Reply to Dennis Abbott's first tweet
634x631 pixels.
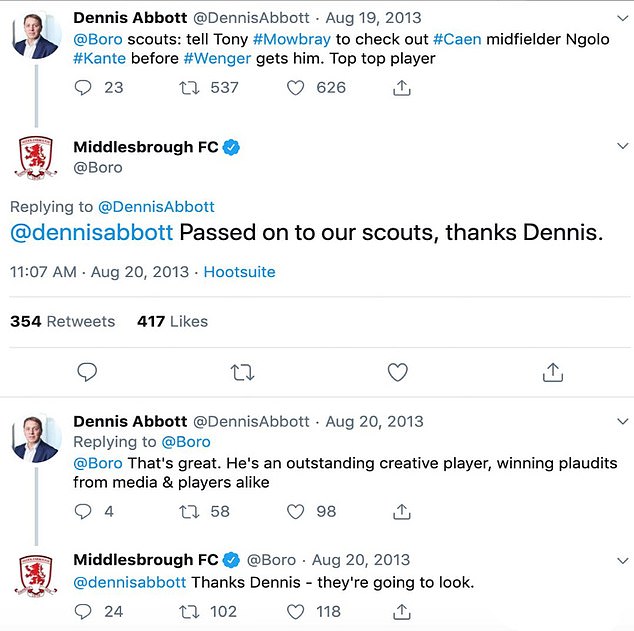pos(84,87)
